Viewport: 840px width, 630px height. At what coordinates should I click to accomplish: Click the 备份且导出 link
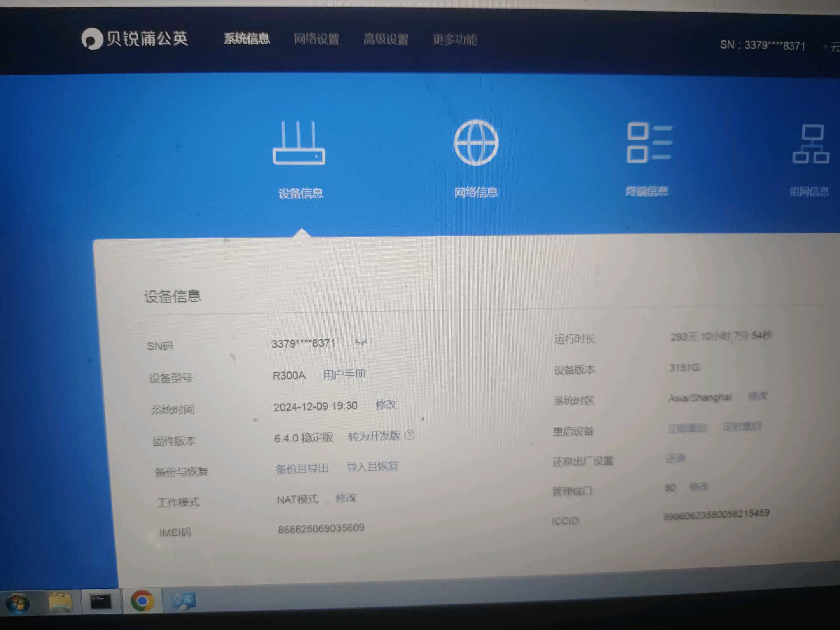coord(302,469)
